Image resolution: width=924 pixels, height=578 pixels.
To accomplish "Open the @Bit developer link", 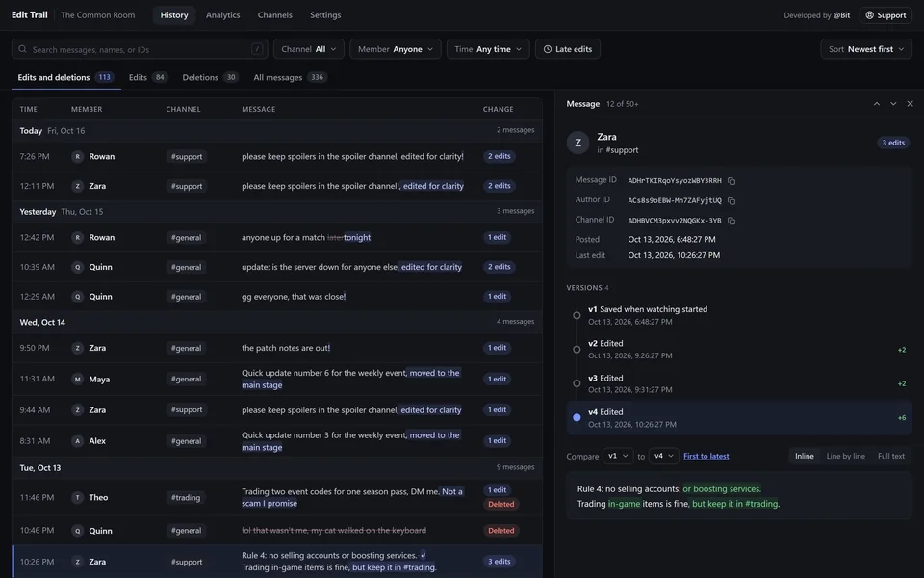I will click(x=841, y=15).
